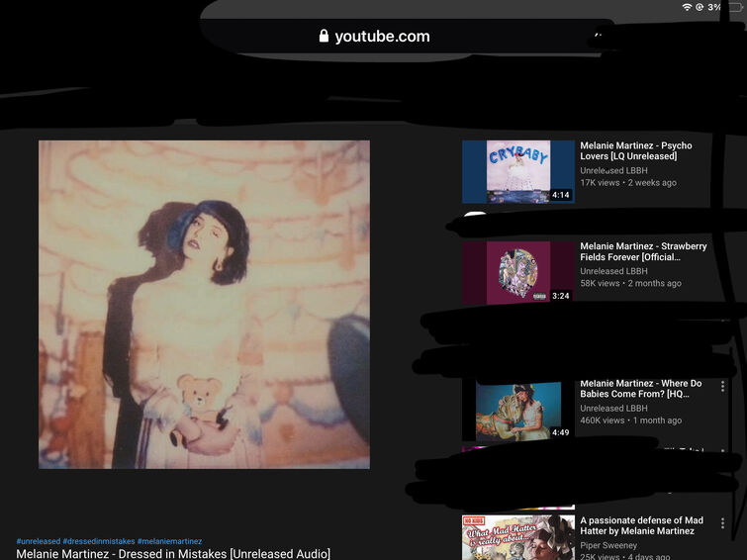Select the Dressed in Mistakes video title
Image resolution: width=747 pixels, height=560 pixels.
[x=173, y=554]
